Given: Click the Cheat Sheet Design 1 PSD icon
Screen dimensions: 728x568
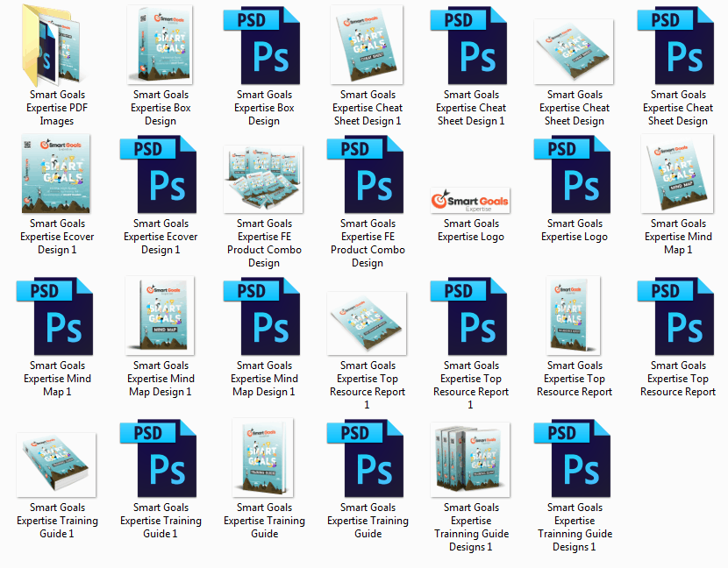Looking at the screenshot, I should 471,44.
